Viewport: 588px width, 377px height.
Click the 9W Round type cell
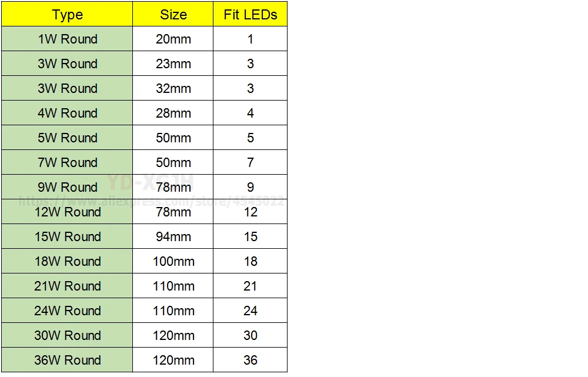67,188
